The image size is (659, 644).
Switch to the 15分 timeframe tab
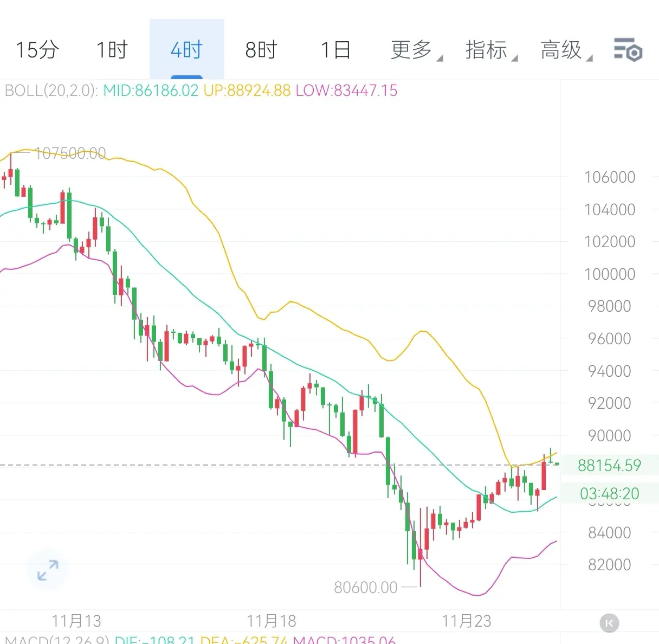pyautogui.click(x=37, y=50)
